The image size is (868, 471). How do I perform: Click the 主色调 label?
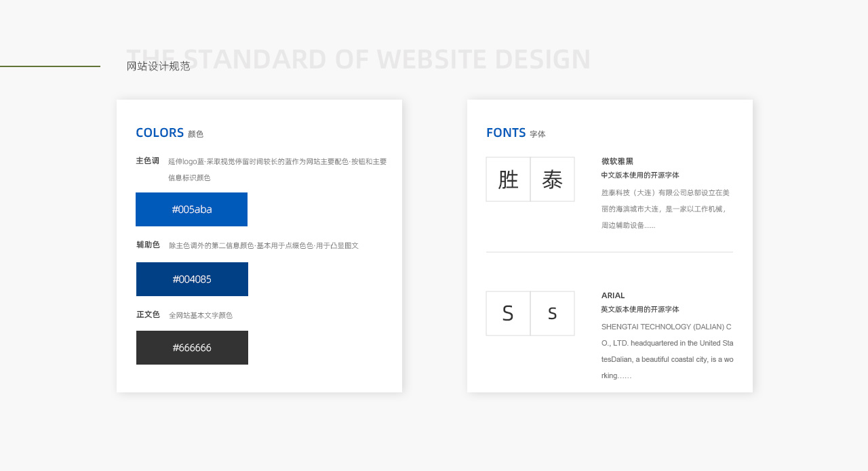pyautogui.click(x=148, y=161)
